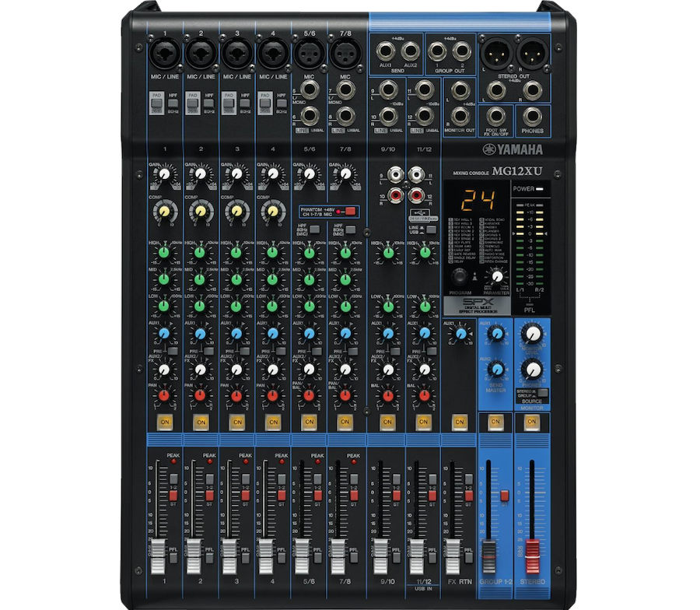
Task: Click the FX RTN AUX1 knob
Action: click(x=460, y=334)
